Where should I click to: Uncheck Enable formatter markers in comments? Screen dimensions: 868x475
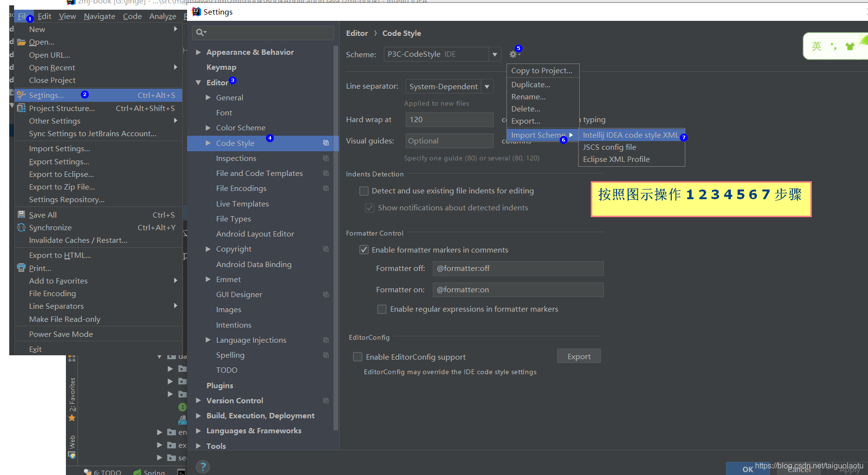(364, 250)
